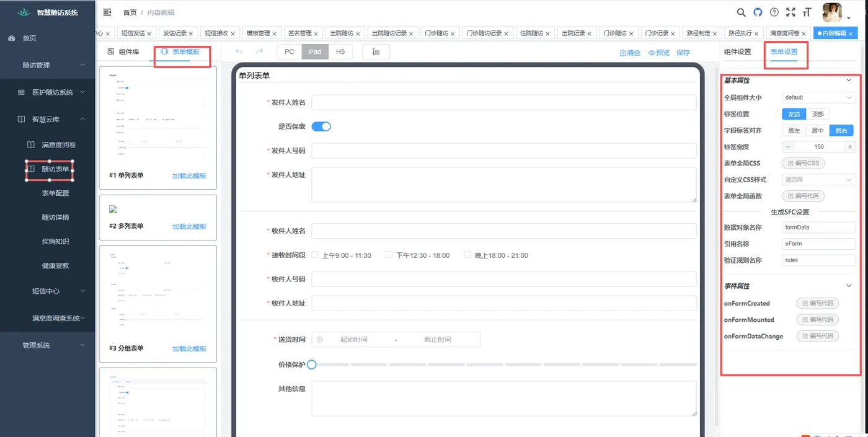The image size is (868, 437).
Task: Click the clock icon in 送货时间 field
Action: click(320, 340)
